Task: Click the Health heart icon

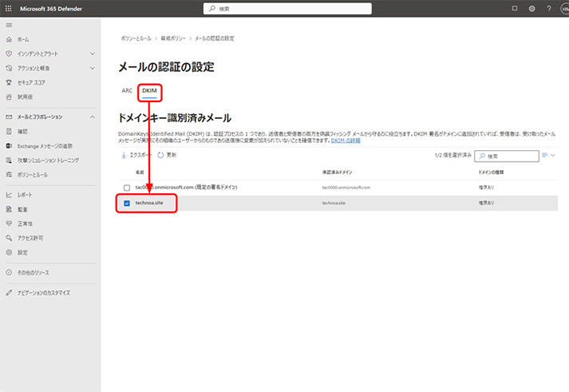Action: (9, 224)
